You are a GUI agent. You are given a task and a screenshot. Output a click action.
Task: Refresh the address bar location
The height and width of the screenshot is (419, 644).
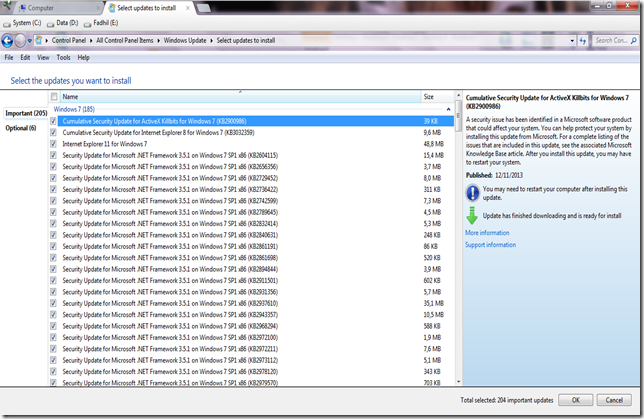click(583, 41)
